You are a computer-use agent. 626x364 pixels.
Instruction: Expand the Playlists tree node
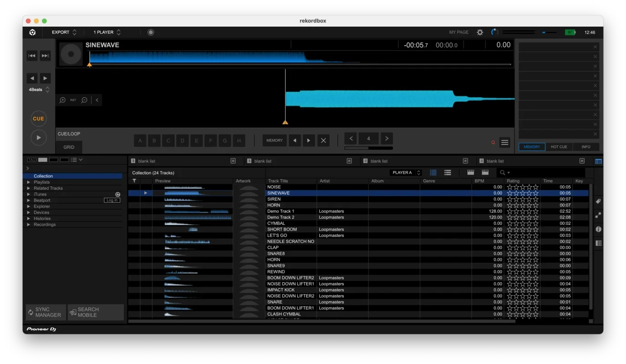coord(29,182)
